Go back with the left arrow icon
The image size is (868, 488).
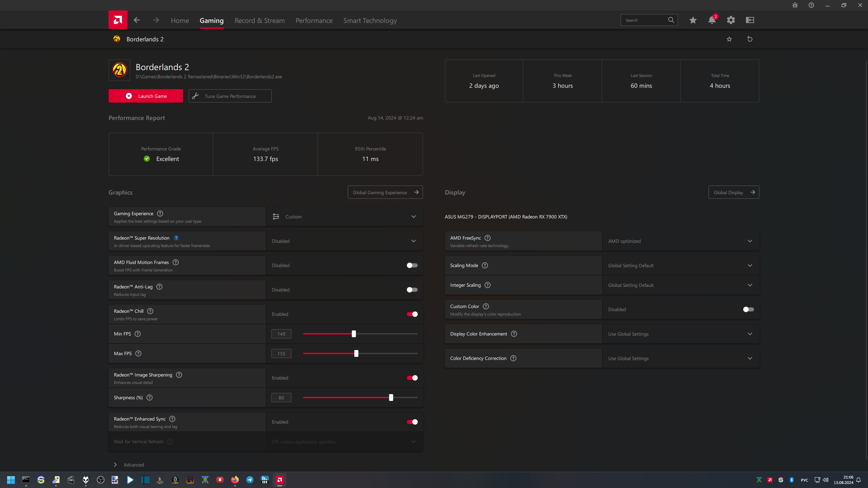(x=137, y=20)
